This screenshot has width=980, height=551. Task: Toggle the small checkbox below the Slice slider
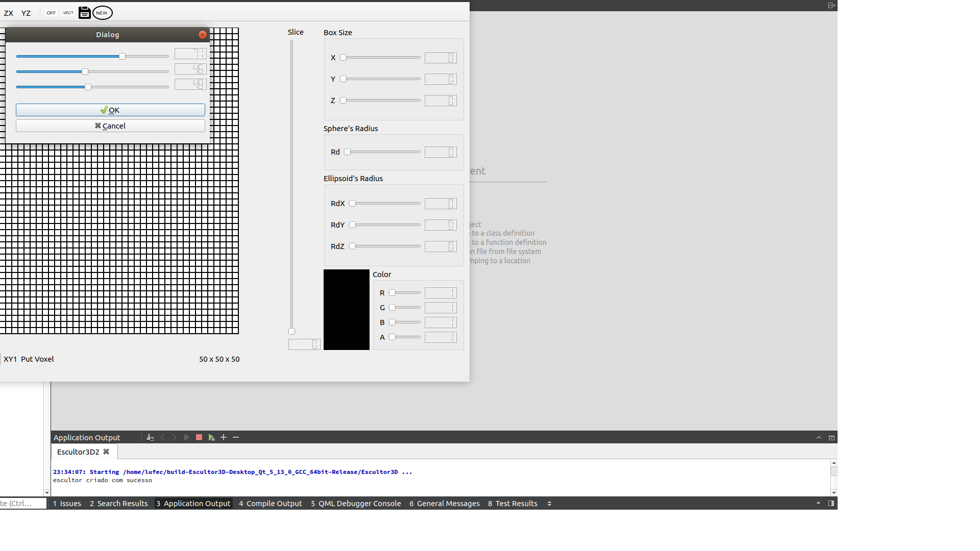291,331
